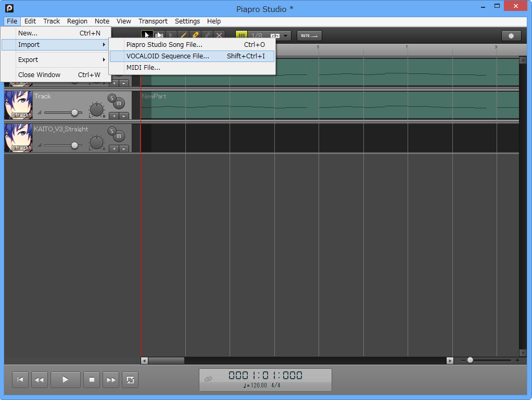The width and height of the screenshot is (532, 400).
Task: Click horizontal scrollbar right arrow
Action: coord(450,360)
